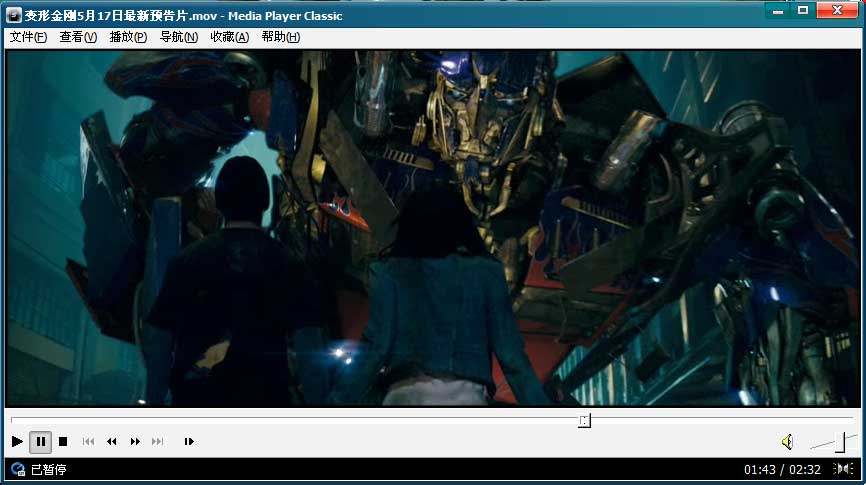This screenshot has height=485, width=866.
Task: Open the 收藏(A) menu
Action: [x=229, y=37]
